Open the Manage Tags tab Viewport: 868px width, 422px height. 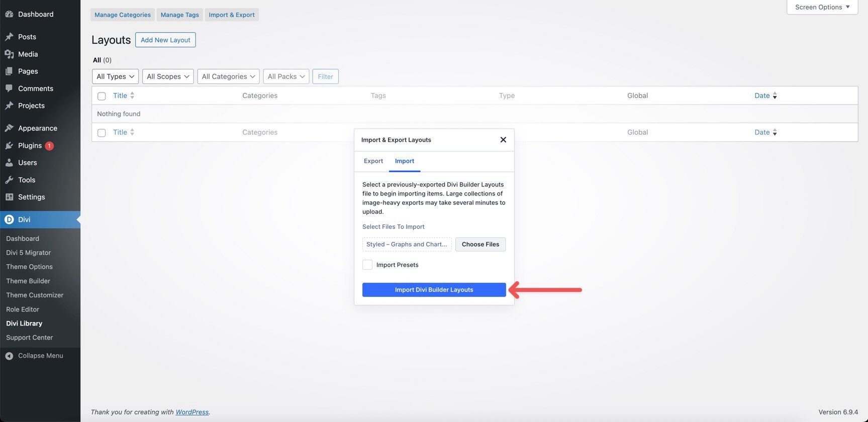(x=180, y=15)
